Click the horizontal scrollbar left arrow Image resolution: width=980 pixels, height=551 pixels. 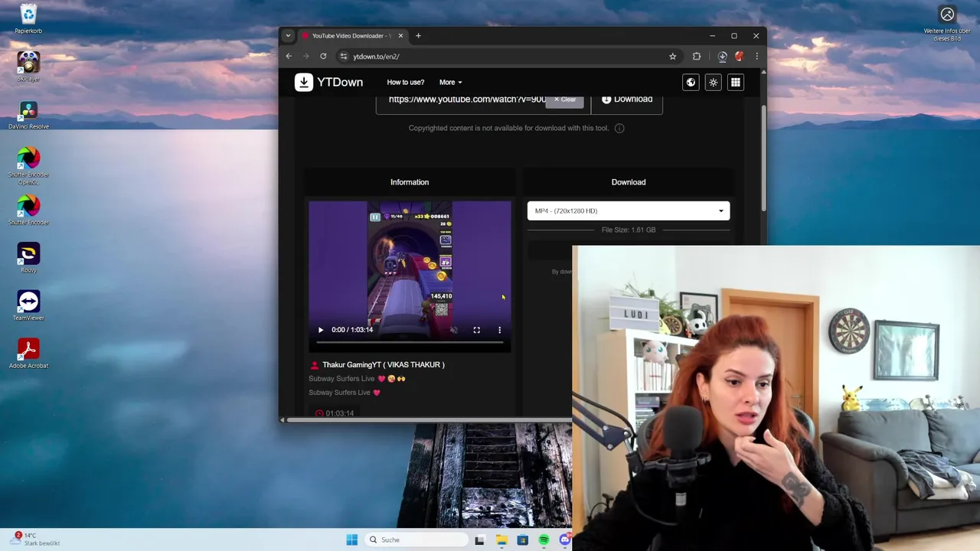[283, 419]
